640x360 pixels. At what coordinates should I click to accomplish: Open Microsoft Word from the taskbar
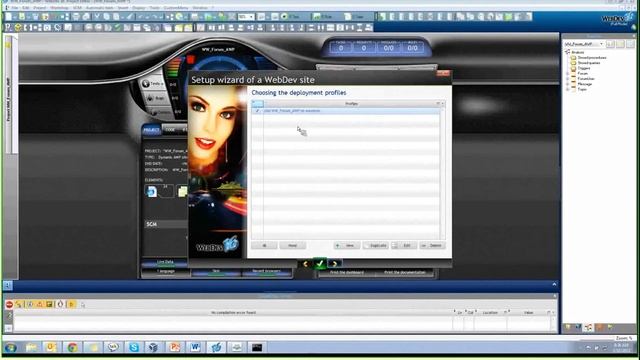point(195,347)
